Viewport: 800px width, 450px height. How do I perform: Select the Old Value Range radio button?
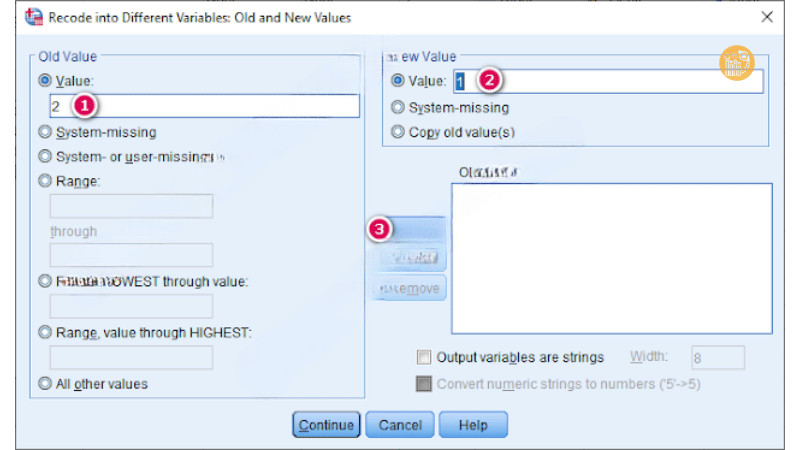[x=44, y=181]
